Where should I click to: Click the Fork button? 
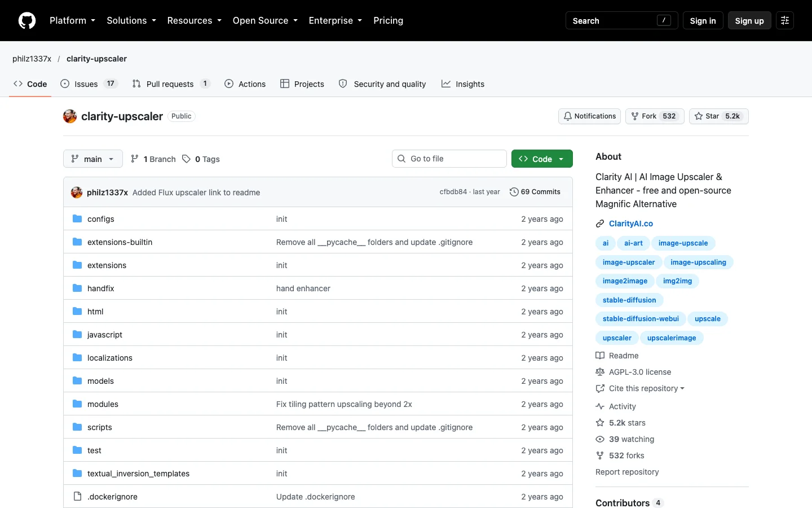[x=655, y=116]
